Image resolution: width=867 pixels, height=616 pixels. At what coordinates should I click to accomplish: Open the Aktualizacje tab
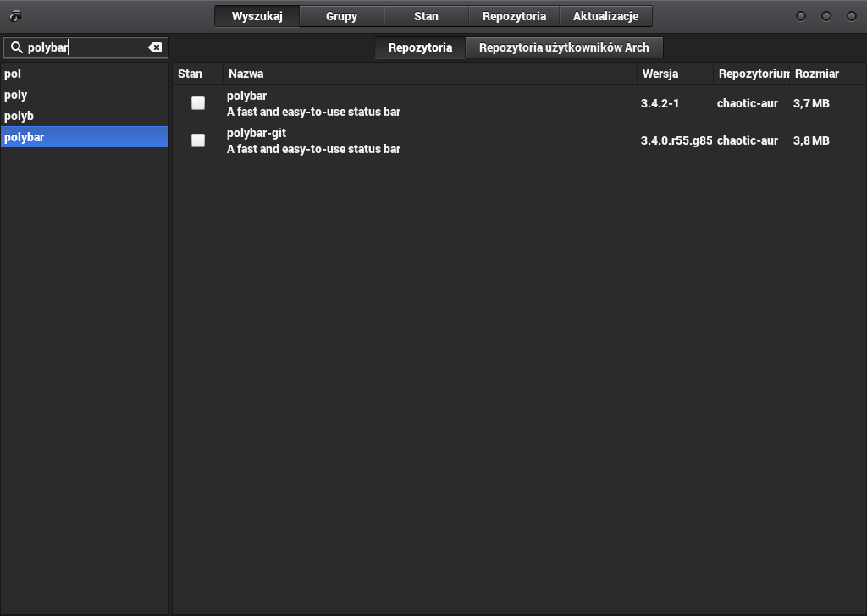(606, 16)
